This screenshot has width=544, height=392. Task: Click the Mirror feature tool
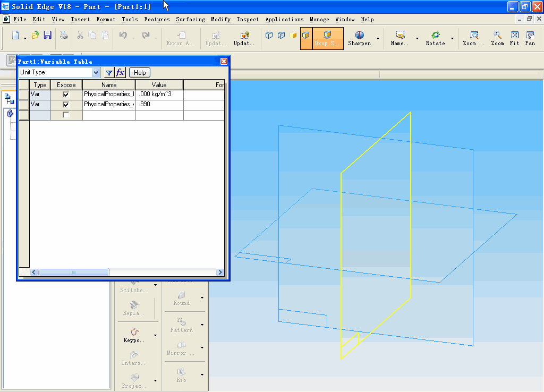point(181,348)
